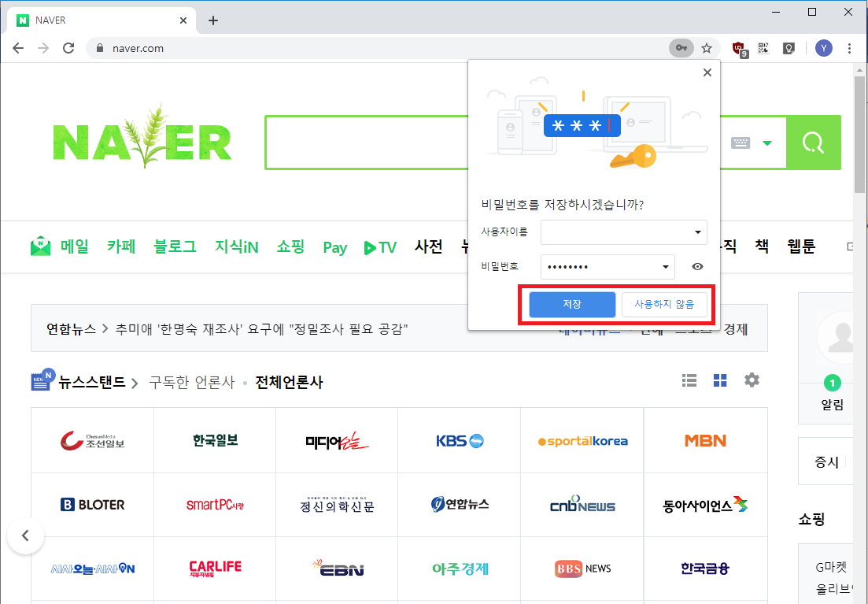Open the EBN publisher tile
868x604 pixels.
tap(337, 569)
